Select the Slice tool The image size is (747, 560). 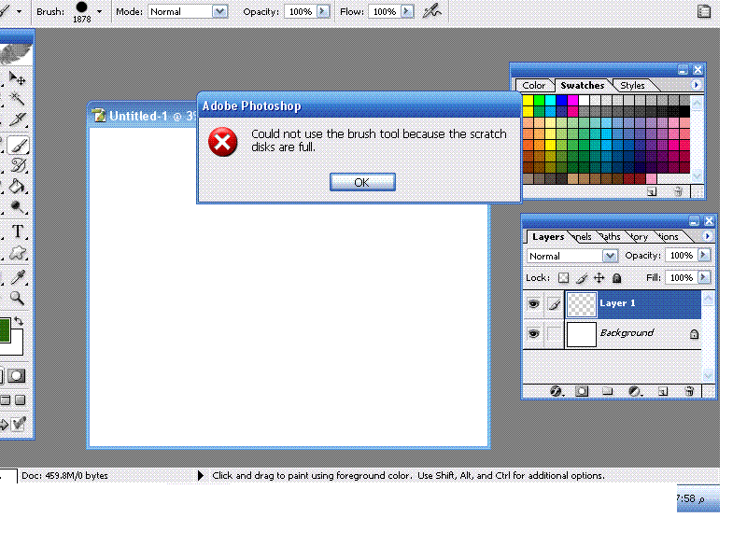click(x=17, y=119)
